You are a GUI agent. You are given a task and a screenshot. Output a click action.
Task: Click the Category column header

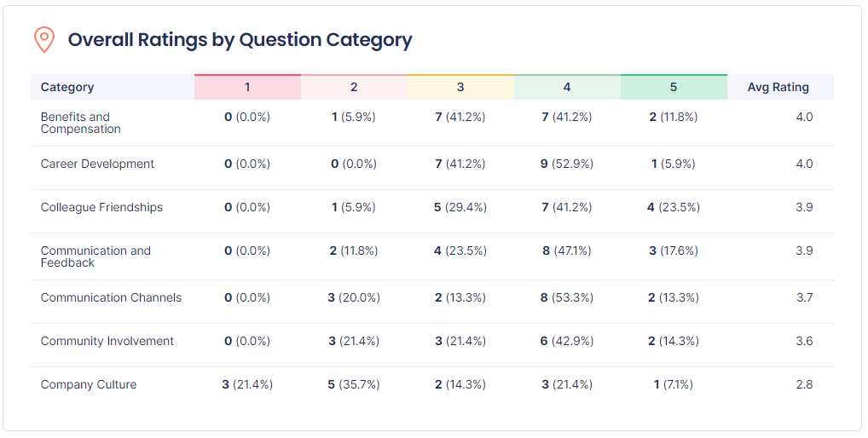coord(67,87)
